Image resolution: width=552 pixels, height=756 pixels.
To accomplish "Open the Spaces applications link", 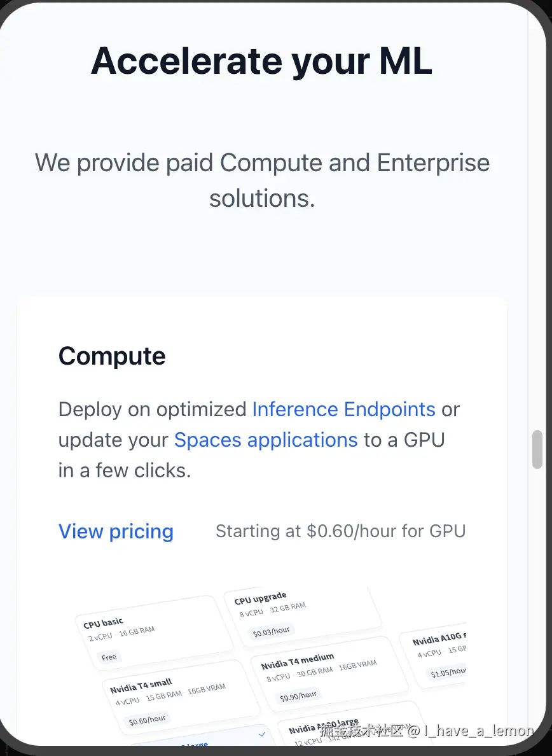I will click(x=266, y=440).
